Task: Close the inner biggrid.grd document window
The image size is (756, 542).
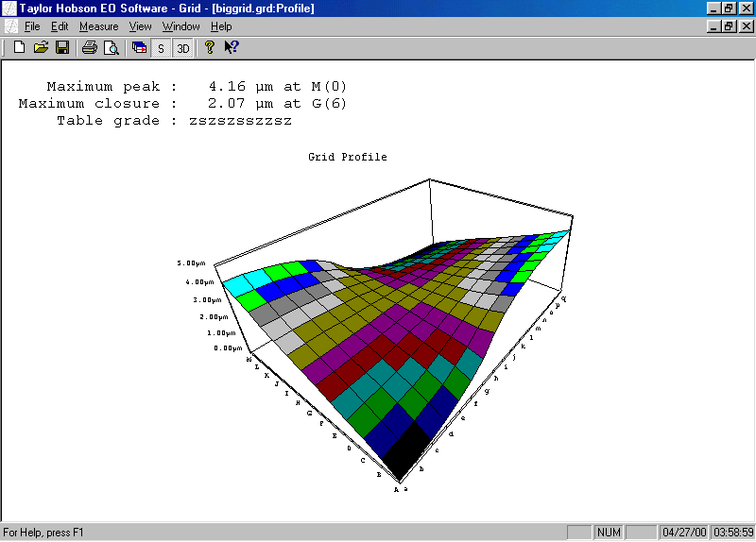Action: point(745,26)
